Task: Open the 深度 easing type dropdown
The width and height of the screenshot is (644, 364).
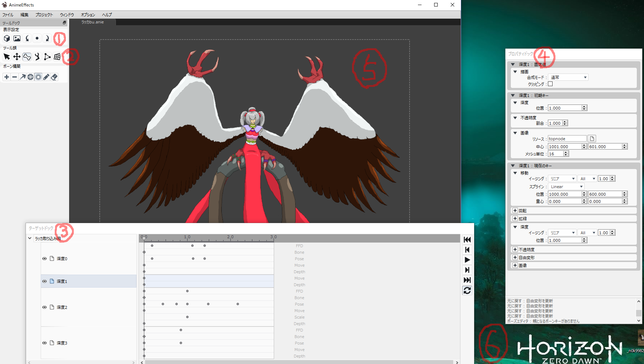Action: 562,233
